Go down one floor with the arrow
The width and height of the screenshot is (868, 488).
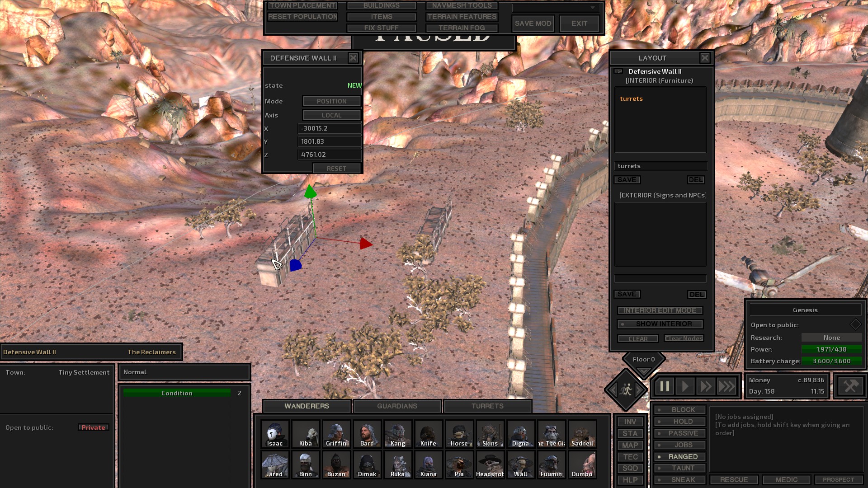(644, 372)
